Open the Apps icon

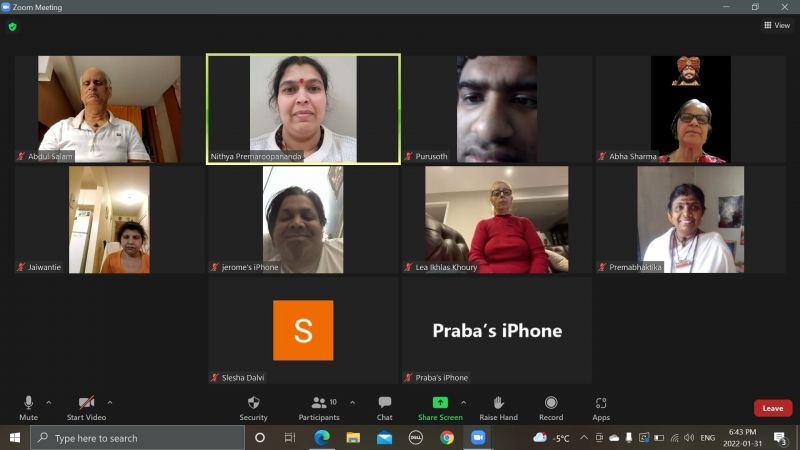[601, 403]
